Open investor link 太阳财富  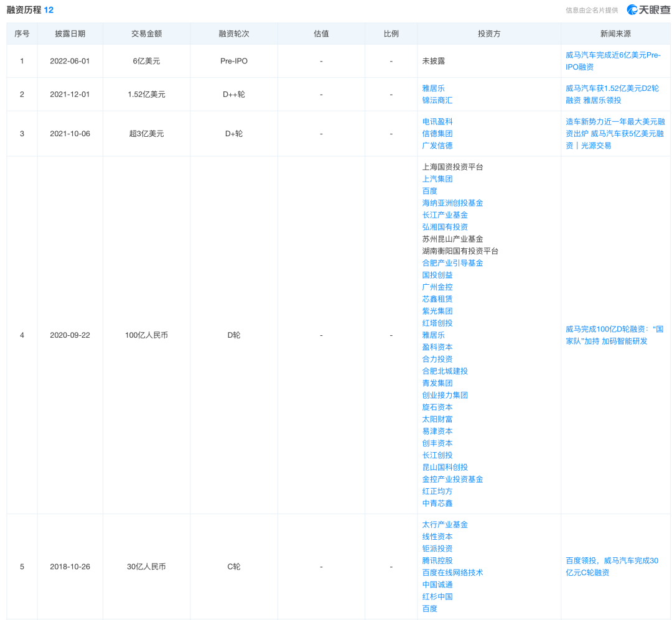click(x=437, y=419)
